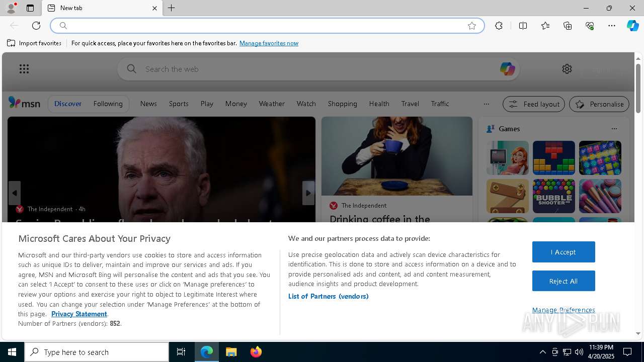Open page settings gear icon
This screenshot has width=644, height=362.
tap(567, 69)
